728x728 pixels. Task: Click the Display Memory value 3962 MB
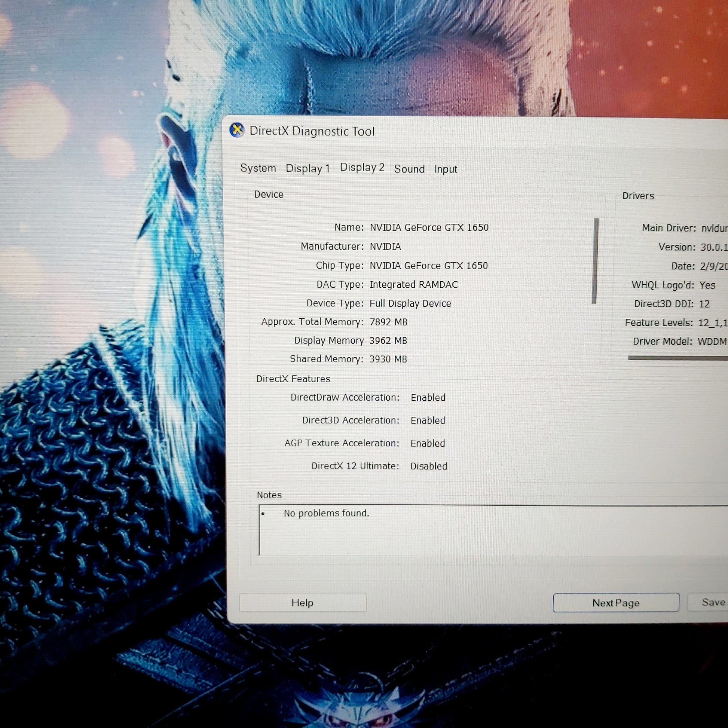click(x=388, y=341)
